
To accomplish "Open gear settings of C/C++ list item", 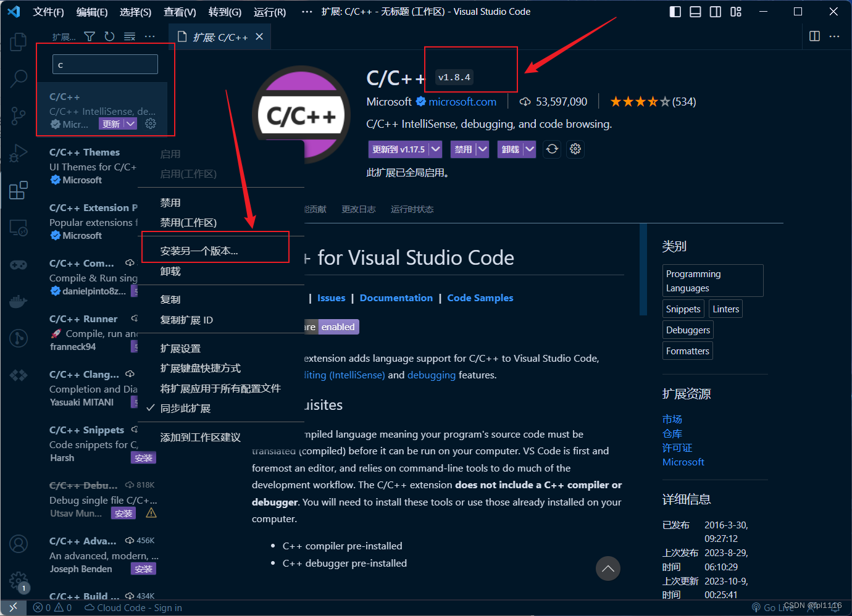I will (151, 124).
